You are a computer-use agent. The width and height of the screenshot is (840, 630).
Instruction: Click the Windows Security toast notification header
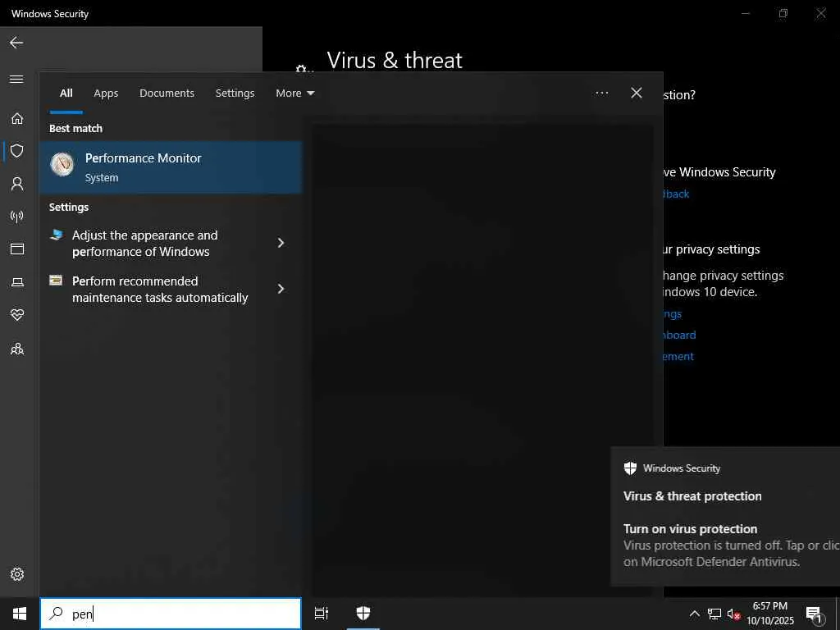[x=673, y=468]
